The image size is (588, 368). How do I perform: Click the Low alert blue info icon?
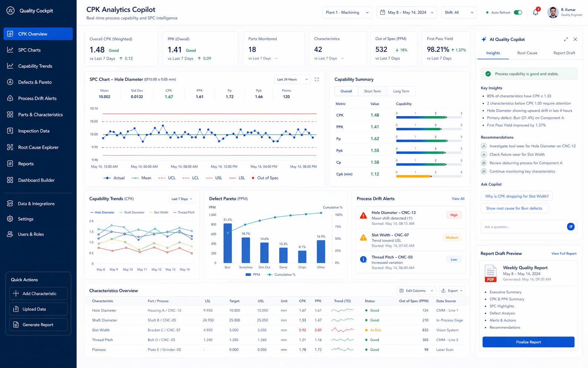[363, 259]
